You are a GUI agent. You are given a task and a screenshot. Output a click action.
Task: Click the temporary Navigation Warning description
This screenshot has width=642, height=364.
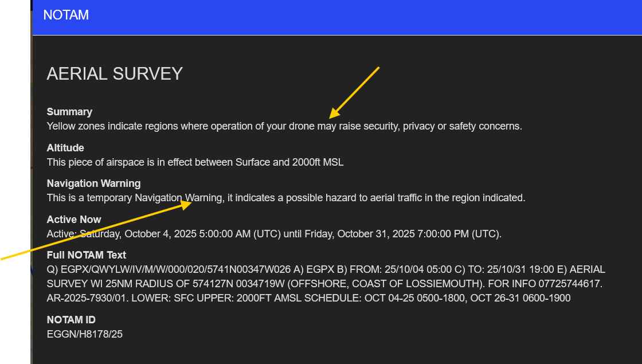click(285, 198)
